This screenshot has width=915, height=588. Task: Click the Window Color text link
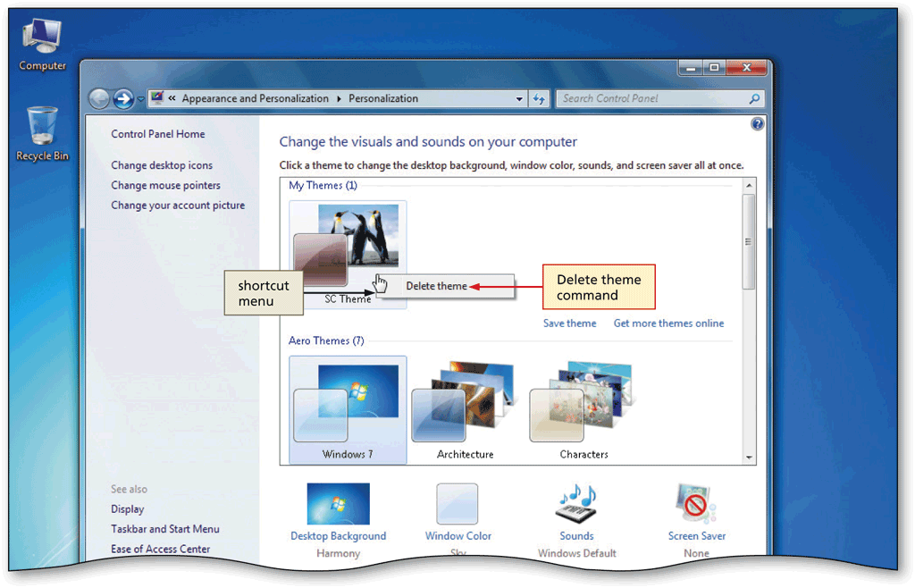[458, 536]
